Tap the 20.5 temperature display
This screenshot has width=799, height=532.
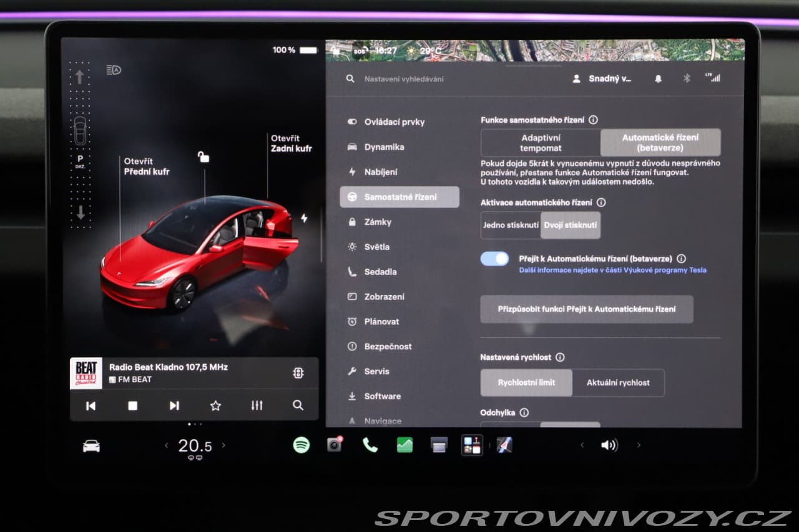tap(195, 445)
